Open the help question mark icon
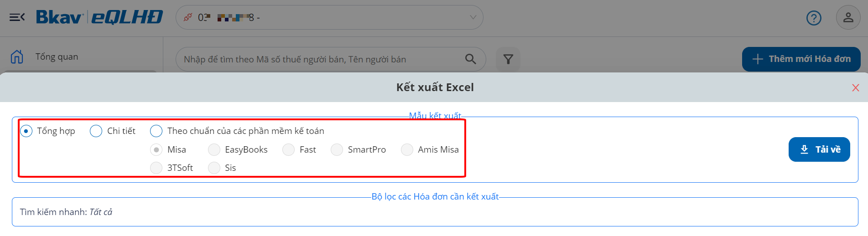This screenshot has height=236, width=868. point(814,18)
